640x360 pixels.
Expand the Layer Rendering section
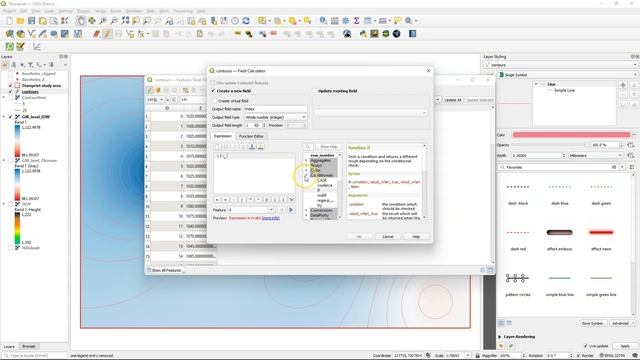click(x=500, y=337)
